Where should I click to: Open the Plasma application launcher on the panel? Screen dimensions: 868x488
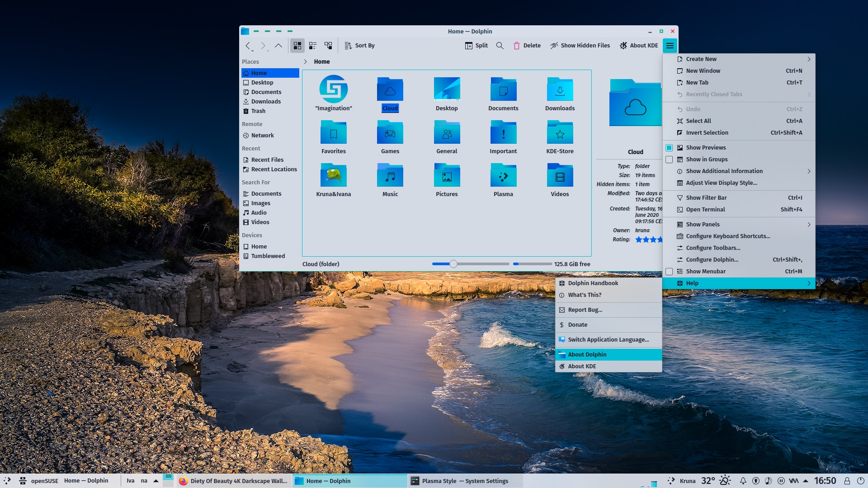(7, 481)
